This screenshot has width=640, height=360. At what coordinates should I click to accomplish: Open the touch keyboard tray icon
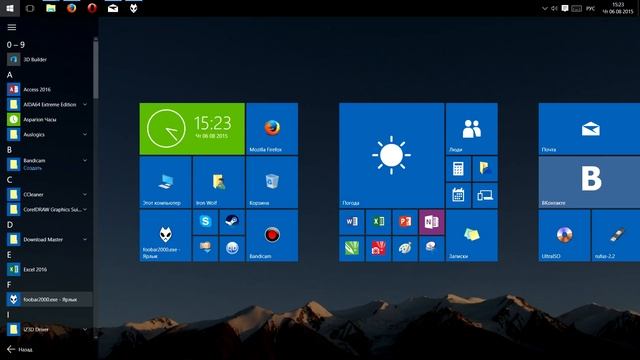tap(576, 8)
